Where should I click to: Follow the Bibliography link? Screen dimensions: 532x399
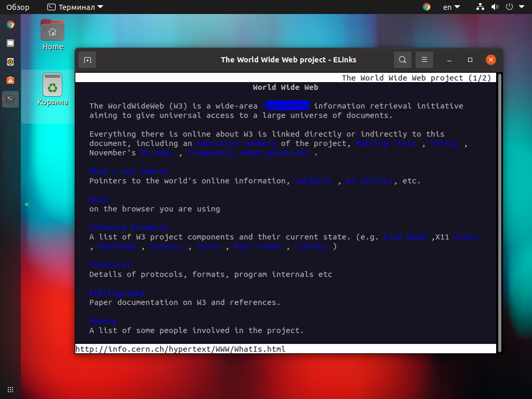(117, 293)
